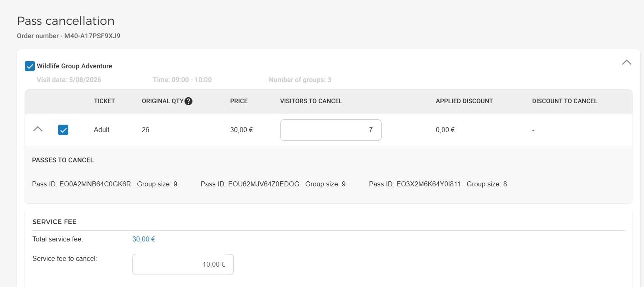Select Pass ID EO0A2MNB64C0GK6R text
Viewport: 644px width, 287px height.
tap(82, 184)
